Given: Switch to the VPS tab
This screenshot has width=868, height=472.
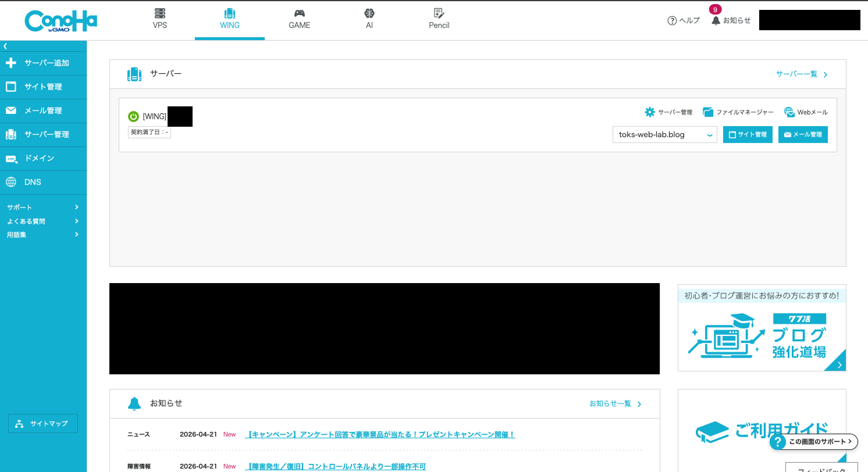Looking at the screenshot, I should 160,19.
